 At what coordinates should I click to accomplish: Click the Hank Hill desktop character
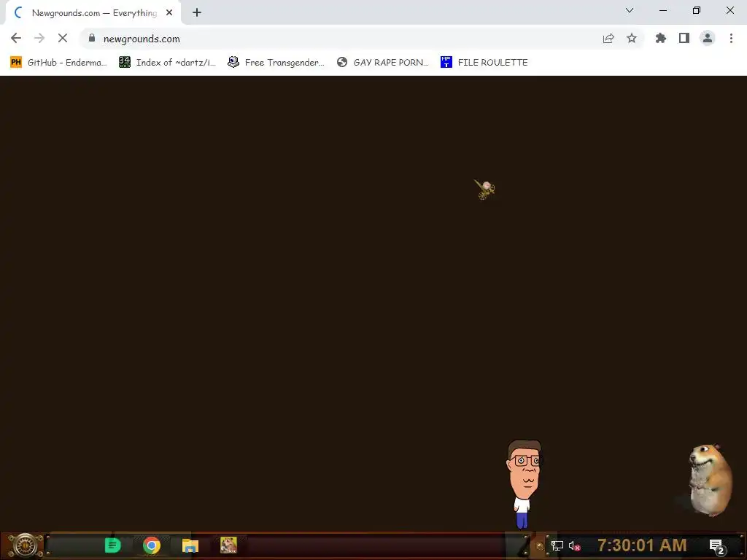(524, 484)
